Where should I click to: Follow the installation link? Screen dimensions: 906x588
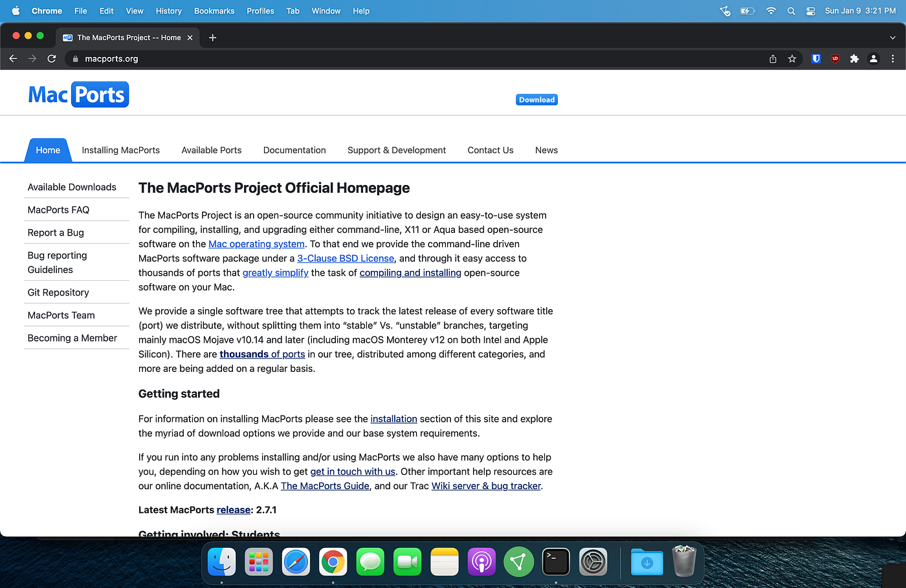click(393, 419)
